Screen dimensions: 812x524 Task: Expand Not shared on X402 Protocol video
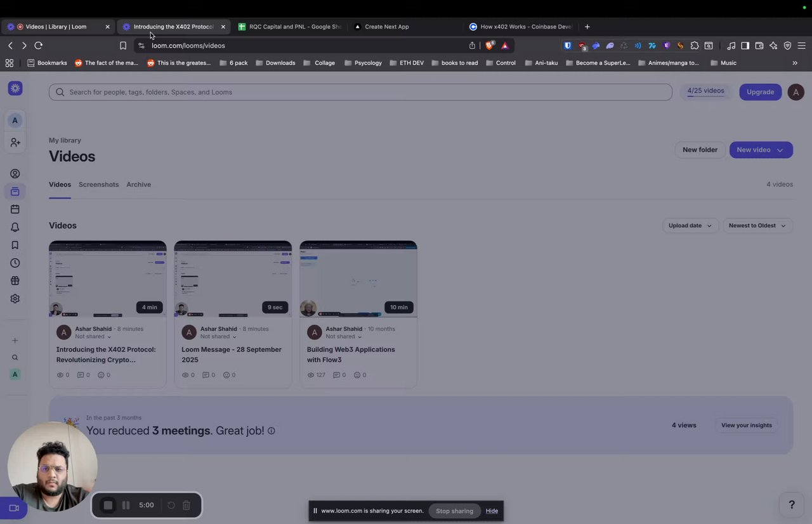coord(93,337)
